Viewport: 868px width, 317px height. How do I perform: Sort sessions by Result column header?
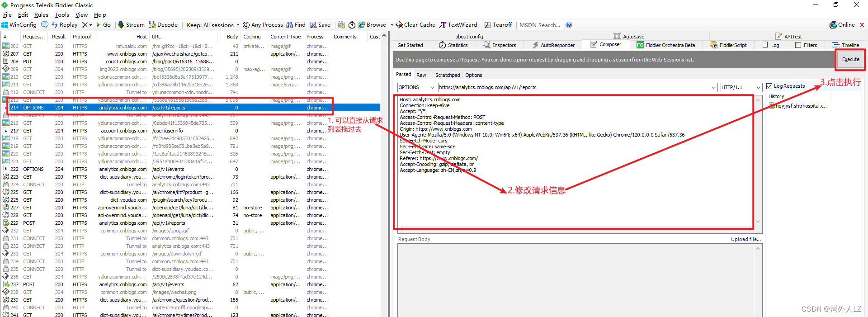[59, 37]
